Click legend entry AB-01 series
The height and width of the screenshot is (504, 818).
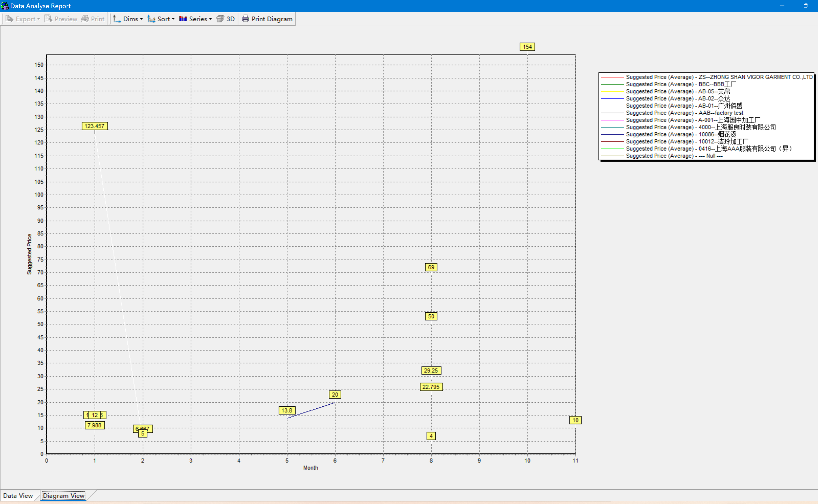tap(684, 106)
